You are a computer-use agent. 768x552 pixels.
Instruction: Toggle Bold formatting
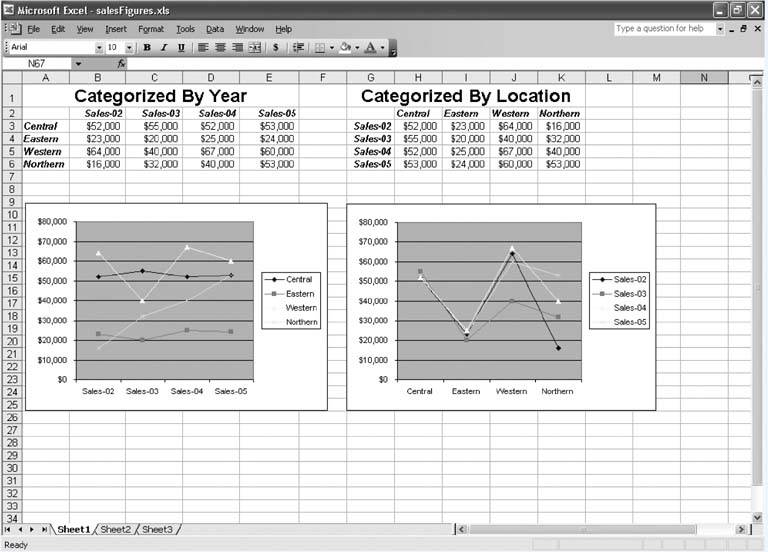click(147, 48)
